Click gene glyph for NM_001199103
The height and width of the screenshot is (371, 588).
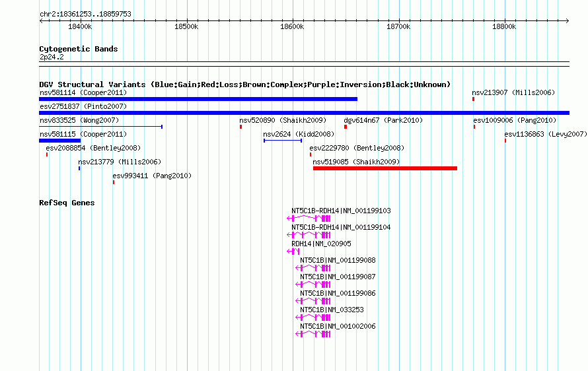click(x=309, y=219)
